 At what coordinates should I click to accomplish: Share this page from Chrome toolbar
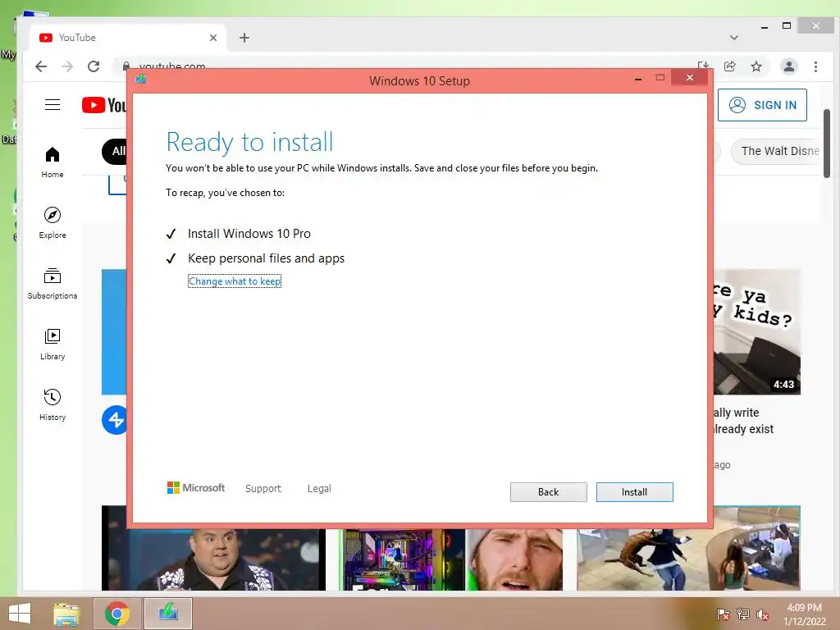tap(729, 66)
